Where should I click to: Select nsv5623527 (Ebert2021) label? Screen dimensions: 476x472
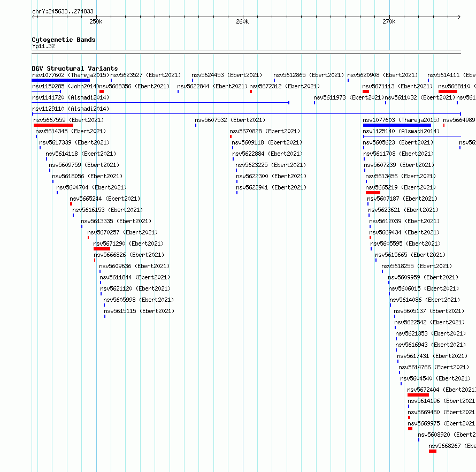(x=145, y=75)
